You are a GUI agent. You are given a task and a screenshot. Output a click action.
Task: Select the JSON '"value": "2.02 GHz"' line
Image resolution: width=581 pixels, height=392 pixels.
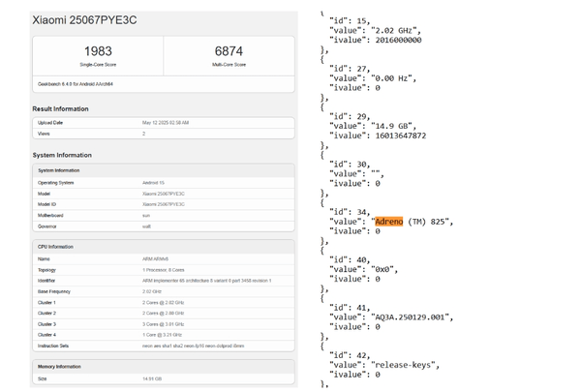(375, 31)
